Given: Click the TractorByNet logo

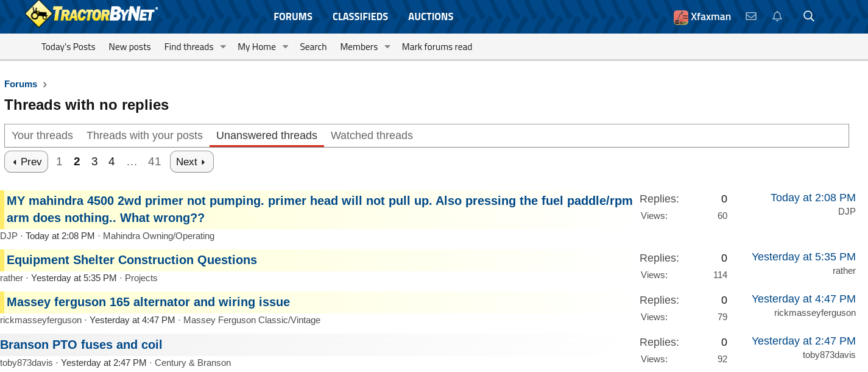Looking at the screenshot, I should click(91, 14).
